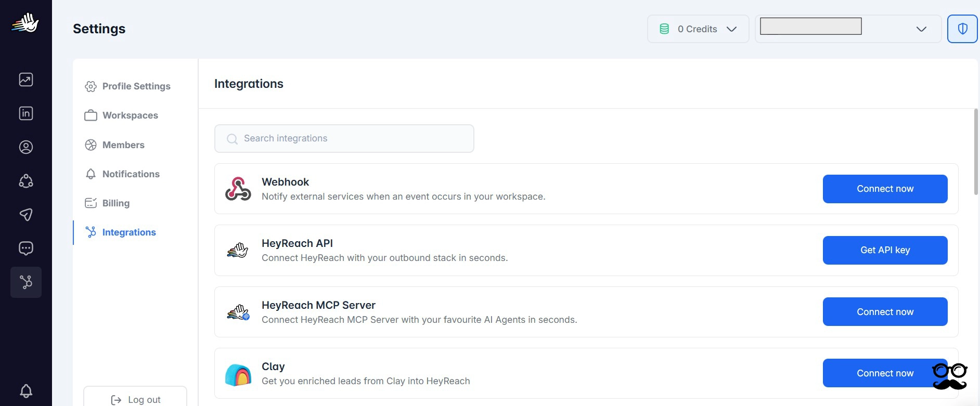Click the Profile Settings gear icon
The width and height of the screenshot is (980, 406).
91,86
